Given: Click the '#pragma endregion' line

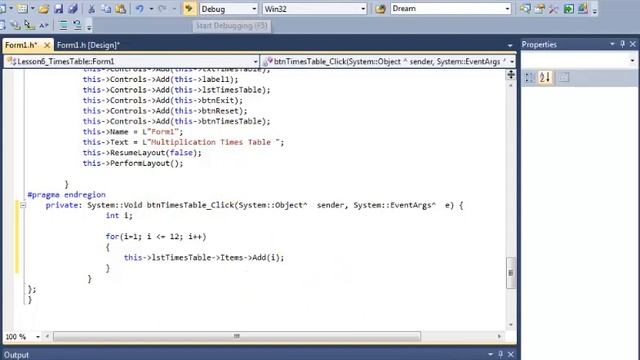Looking at the screenshot, I should (x=67, y=195).
